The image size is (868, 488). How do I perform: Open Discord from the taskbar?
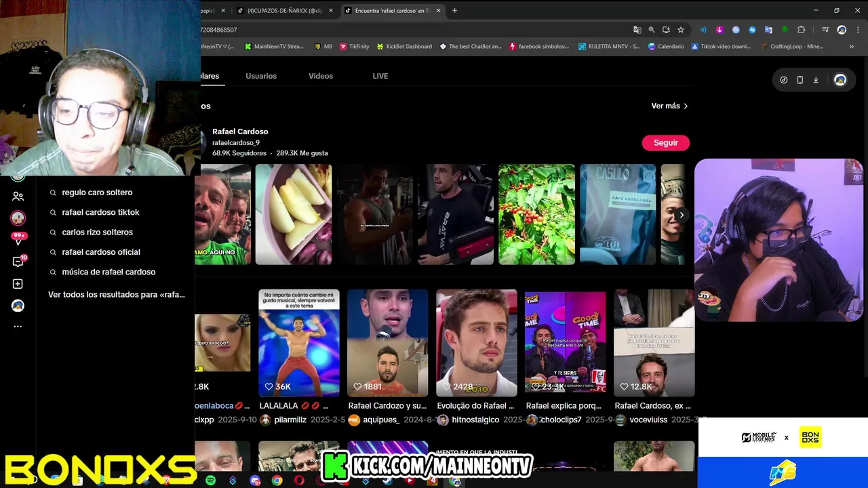(255, 481)
